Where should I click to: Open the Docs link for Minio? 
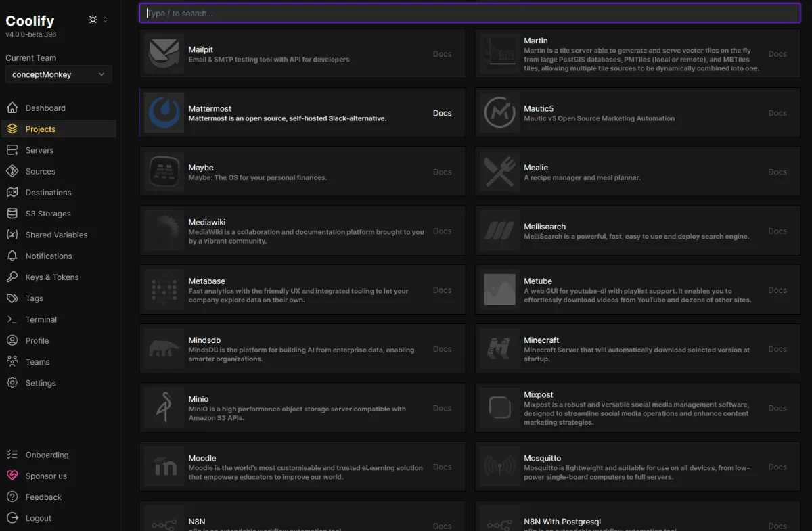[442, 408]
